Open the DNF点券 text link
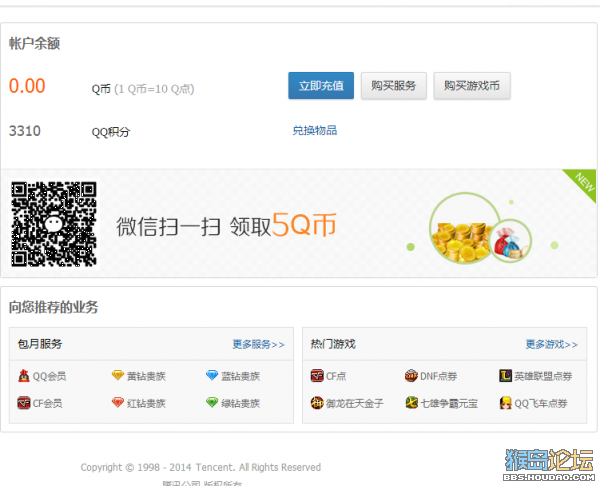The width and height of the screenshot is (600, 486). pyautogui.click(x=439, y=376)
